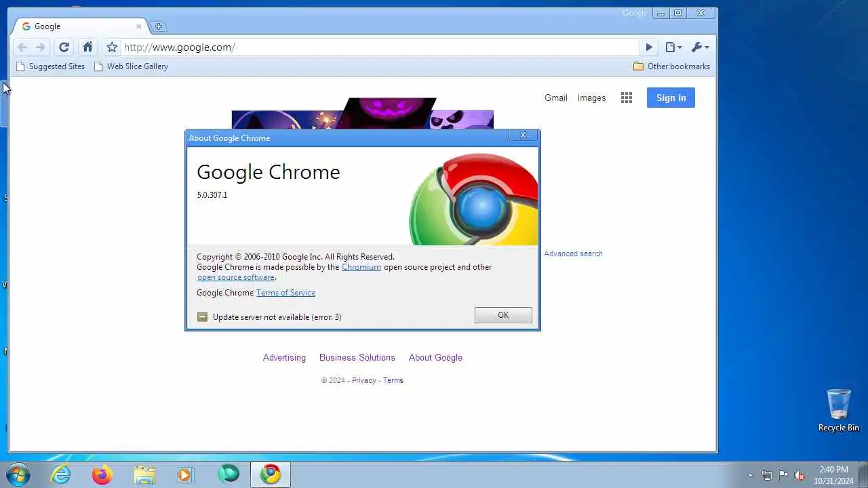Viewport: 868px width, 488px height.
Task: Bookmark page with the star icon
Action: 112,47
